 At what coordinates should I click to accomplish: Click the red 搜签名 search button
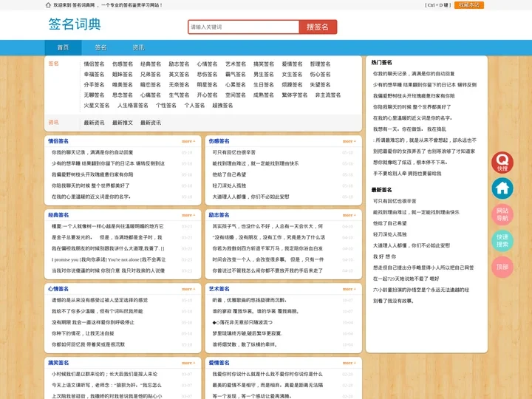tap(318, 27)
